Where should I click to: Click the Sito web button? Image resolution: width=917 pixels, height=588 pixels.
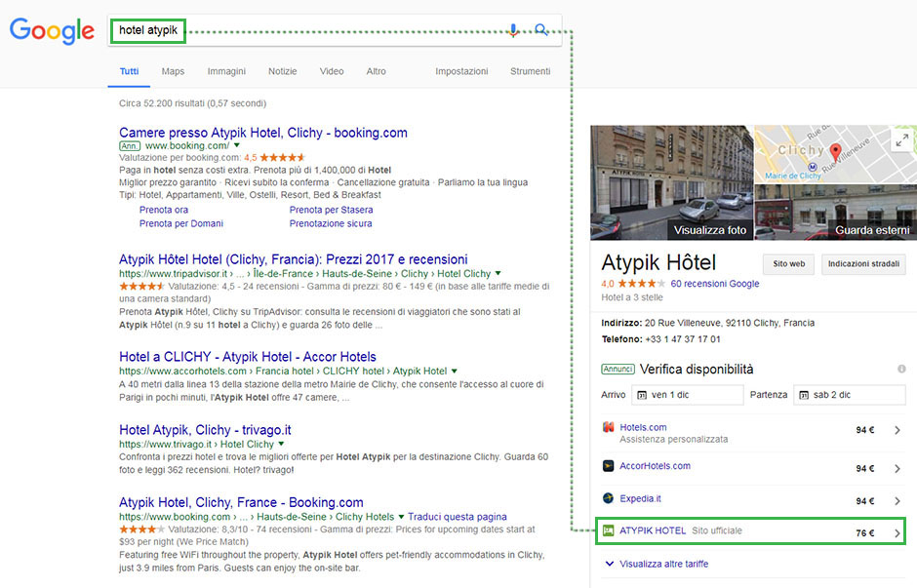(x=789, y=263)
